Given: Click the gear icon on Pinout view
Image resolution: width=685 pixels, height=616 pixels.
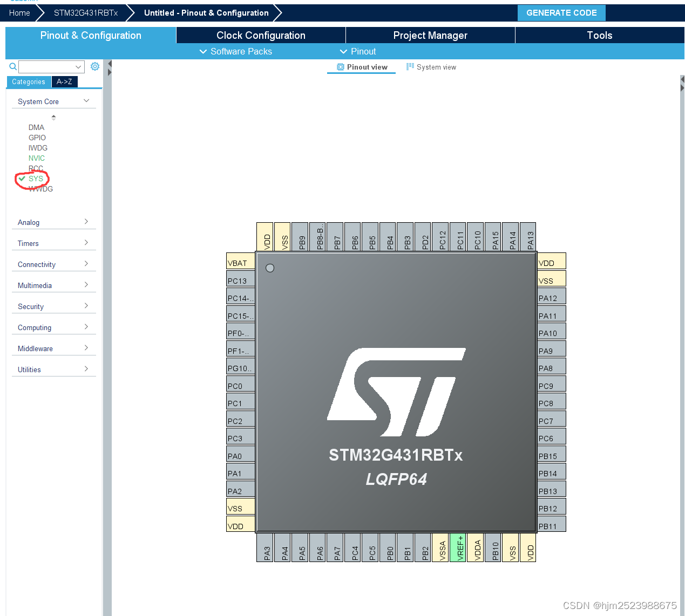Looking at the screenshot, I should point(340,66).
